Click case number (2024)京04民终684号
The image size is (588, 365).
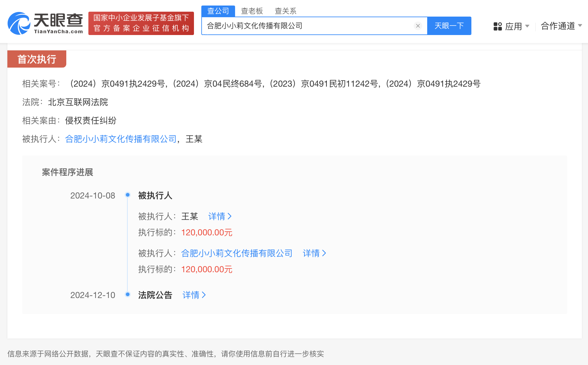[217, 84]
